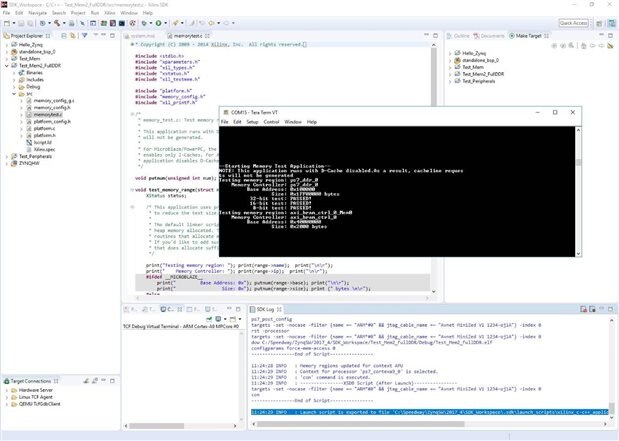Click the Quick Access search field
The height and width of the screenshot is (441, 619).
(573, 22)
